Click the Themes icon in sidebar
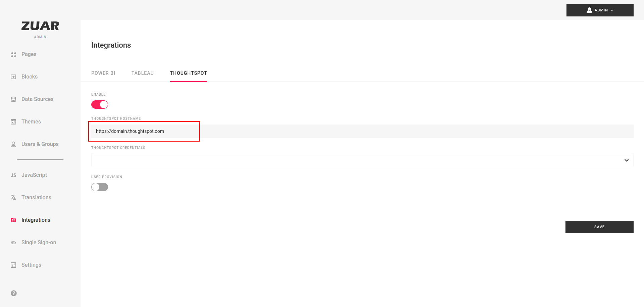The image size is (644, 307). [x=13, y=122]
